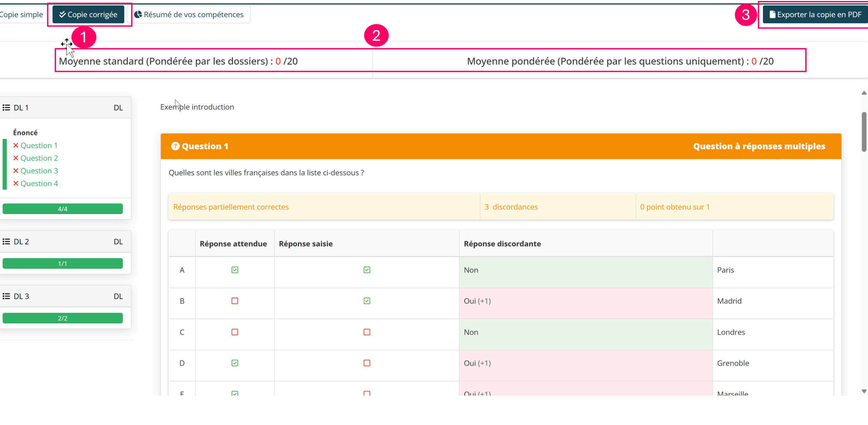Toggle entered answer checkbox for row D Grenoble
This screenshot has width=868, height=425.
pos(367,363)
